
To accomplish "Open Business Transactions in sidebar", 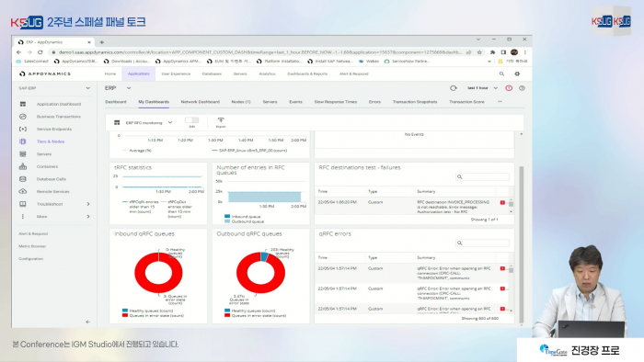I will [x=59, y=117].
